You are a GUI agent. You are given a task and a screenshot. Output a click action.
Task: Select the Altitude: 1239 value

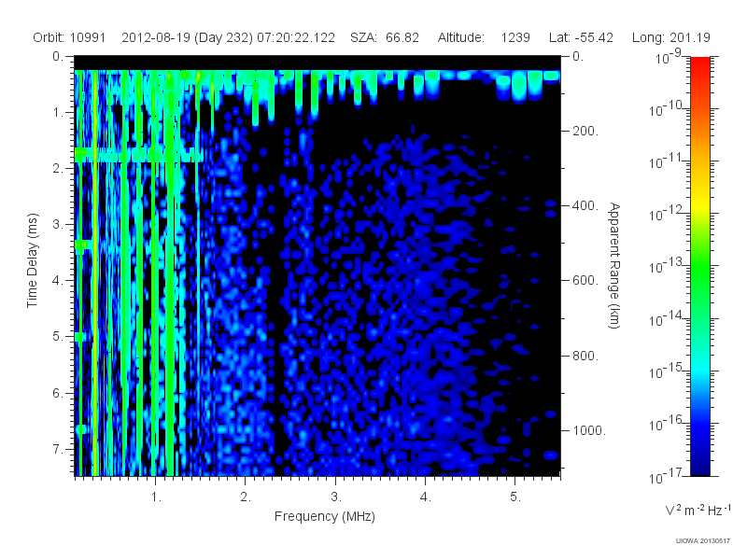[484, 37]
